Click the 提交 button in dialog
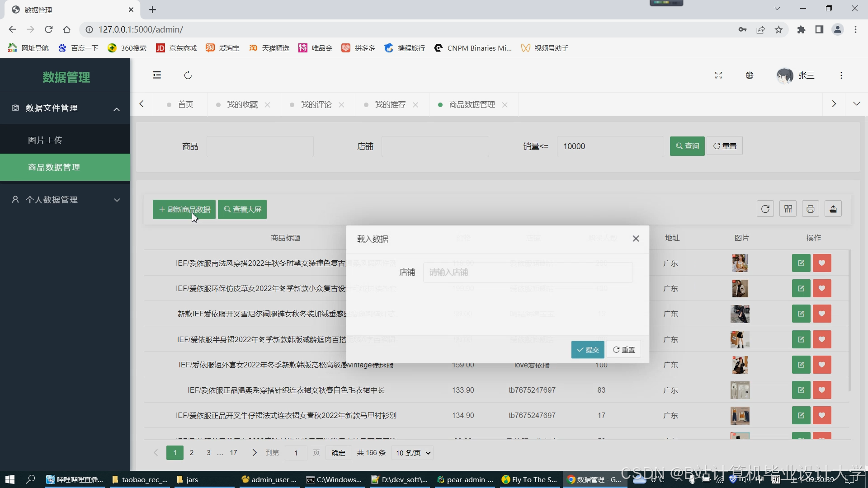Image resolution: width=868 pixels, height=488 pixels. (x=588, y=350)
